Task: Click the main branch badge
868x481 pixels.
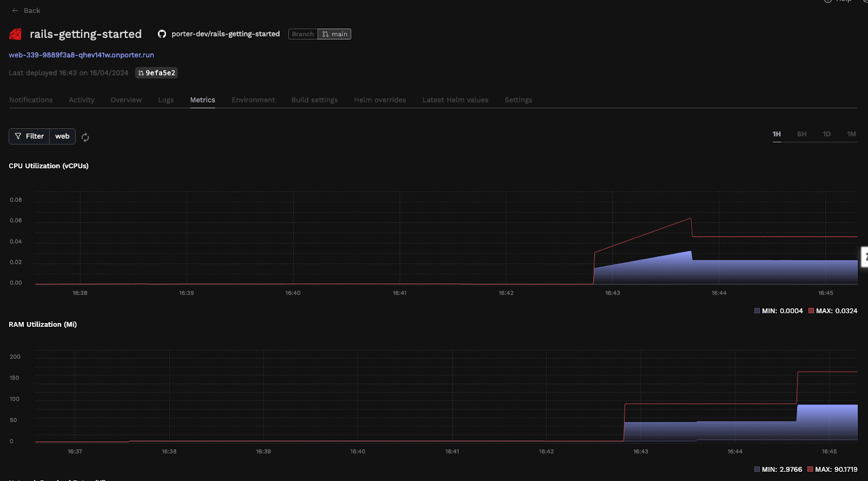Action: (x=334, y=34)
